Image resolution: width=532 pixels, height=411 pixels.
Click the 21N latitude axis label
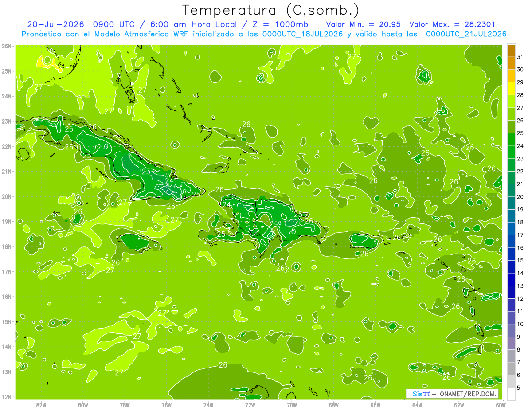click(x=7, y=171)
